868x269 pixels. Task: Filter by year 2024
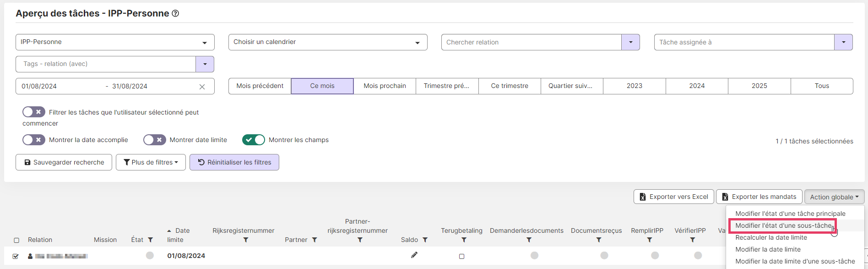tap(697, 86)
